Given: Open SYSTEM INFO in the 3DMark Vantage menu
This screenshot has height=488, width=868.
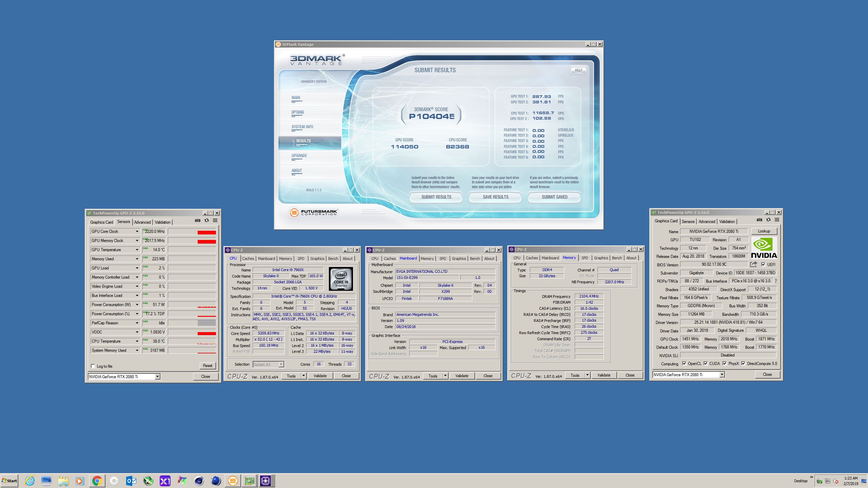Looking at the screenshot, I should [302, 127].
